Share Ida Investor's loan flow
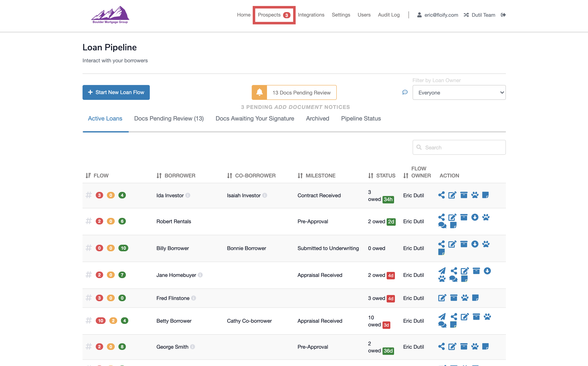588x366 pixels. (x=441, y=195)
